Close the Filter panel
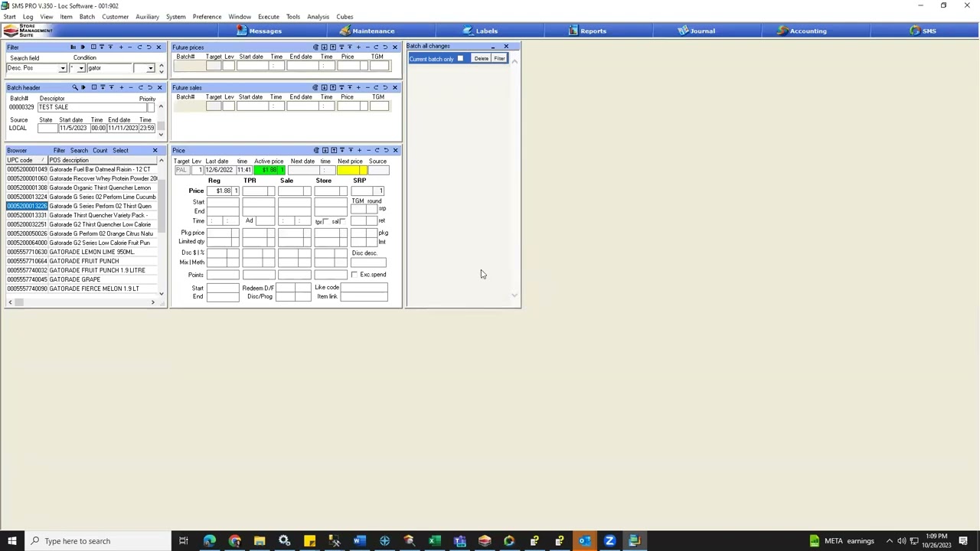The height and width of the screenshot is (551, 980). [158, 47]
